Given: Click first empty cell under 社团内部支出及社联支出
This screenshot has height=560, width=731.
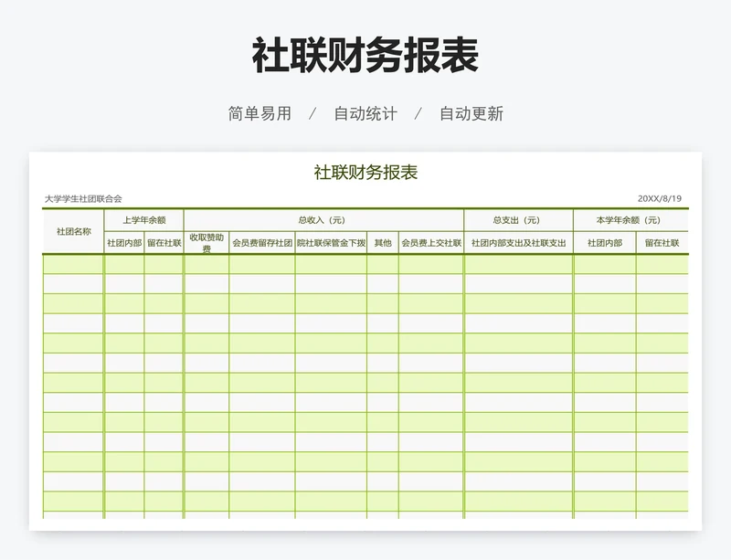Looking at the screenshot, I should tap(518, 264).
